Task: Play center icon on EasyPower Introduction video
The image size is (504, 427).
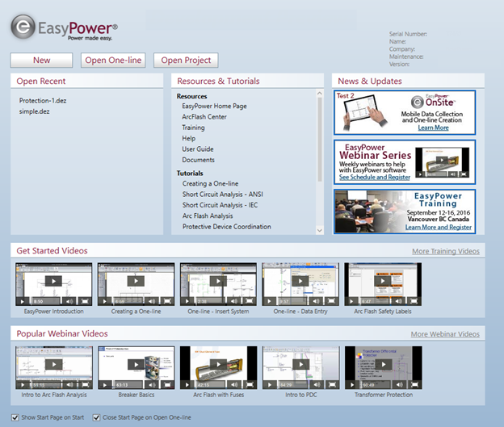Action: 53,281
